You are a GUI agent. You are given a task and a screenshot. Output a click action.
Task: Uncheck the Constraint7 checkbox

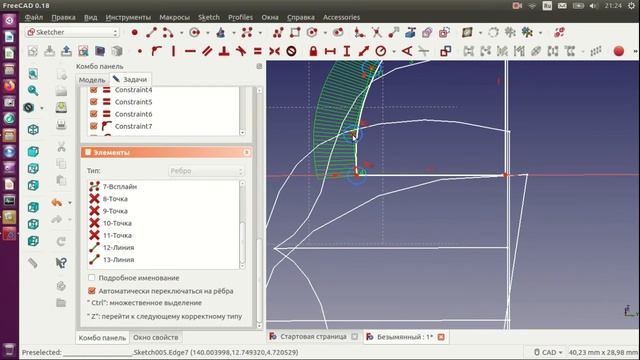point(93,126)
